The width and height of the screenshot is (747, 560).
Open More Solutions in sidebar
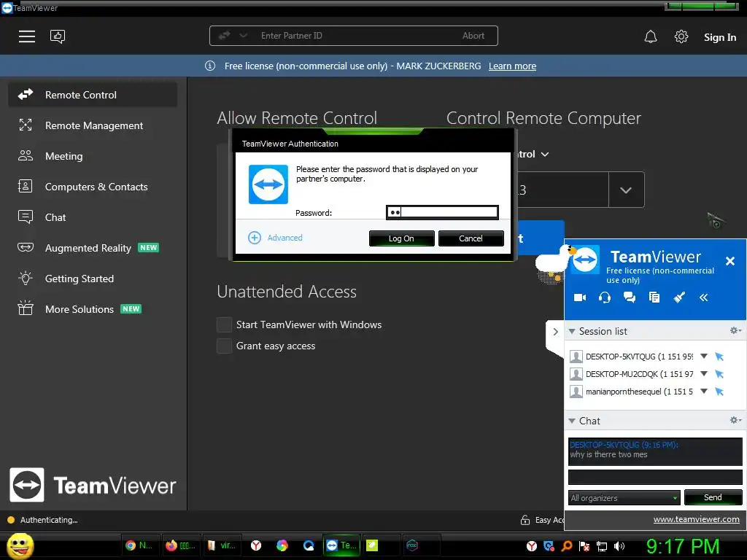[x=93, y=309]
